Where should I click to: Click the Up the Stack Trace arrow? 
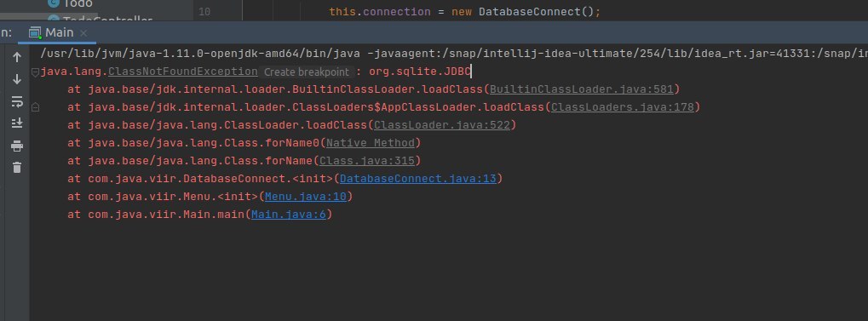tap(16, 57)
